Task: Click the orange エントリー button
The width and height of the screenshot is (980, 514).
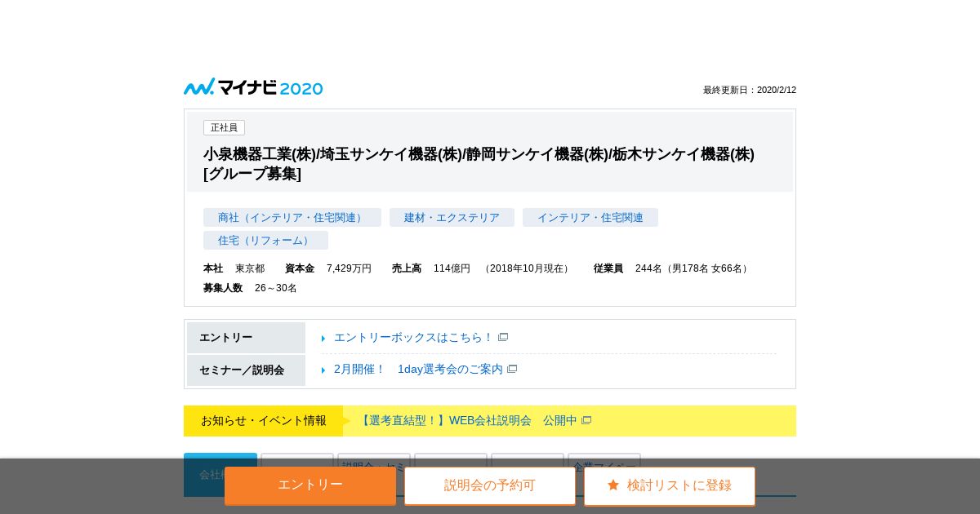Action: tap(310, 485)
